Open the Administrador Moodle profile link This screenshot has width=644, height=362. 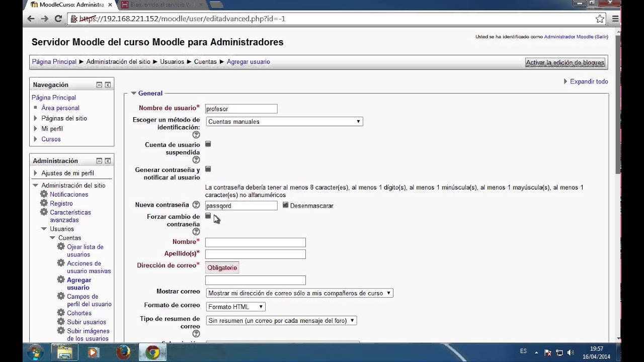coord(569,37)
